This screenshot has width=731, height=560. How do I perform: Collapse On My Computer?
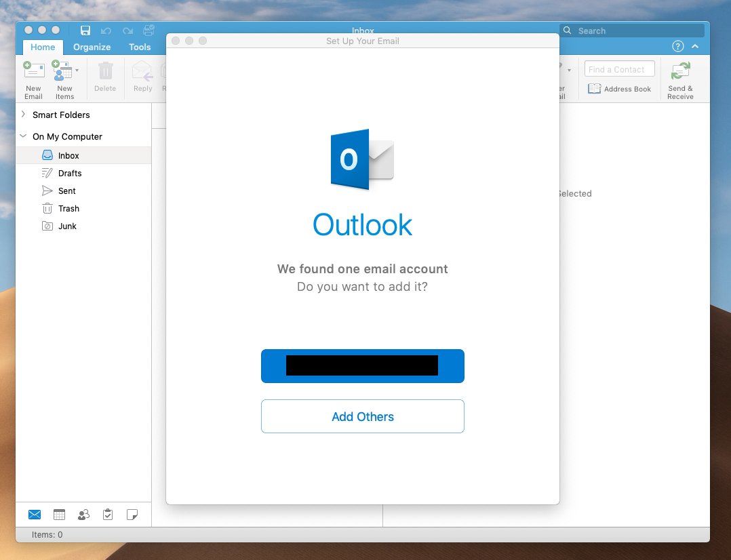23,136
